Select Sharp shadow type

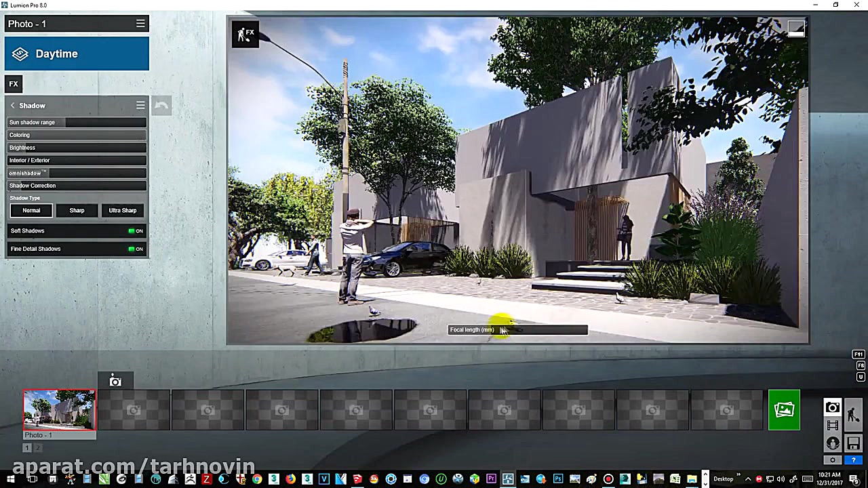77,210
